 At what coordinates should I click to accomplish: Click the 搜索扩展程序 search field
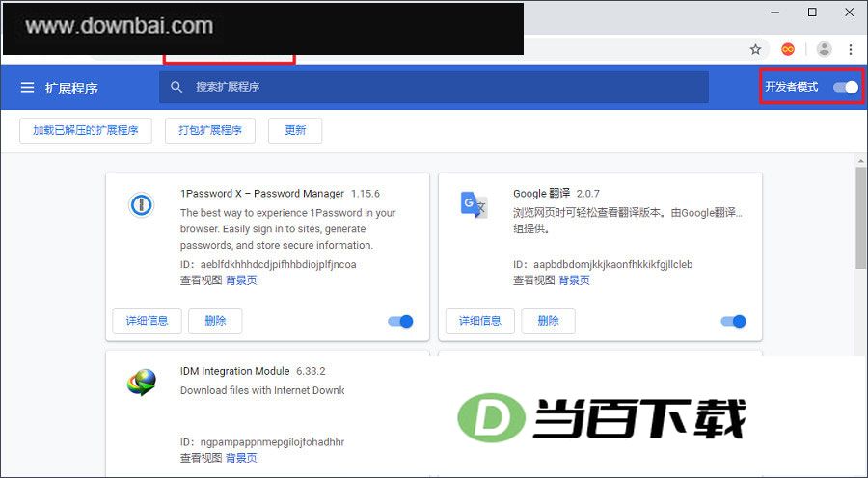[x=434, y=87]
